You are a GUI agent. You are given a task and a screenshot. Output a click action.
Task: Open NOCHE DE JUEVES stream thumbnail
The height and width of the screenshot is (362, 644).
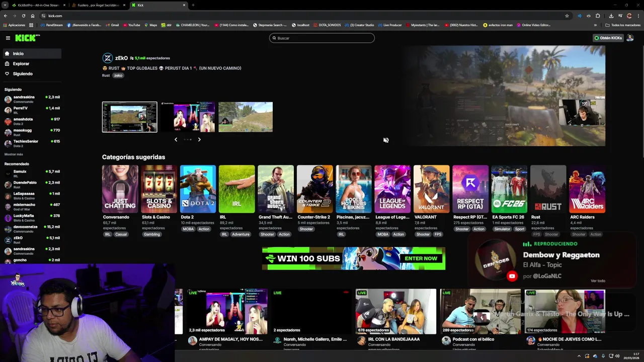(x=565, y=312)
